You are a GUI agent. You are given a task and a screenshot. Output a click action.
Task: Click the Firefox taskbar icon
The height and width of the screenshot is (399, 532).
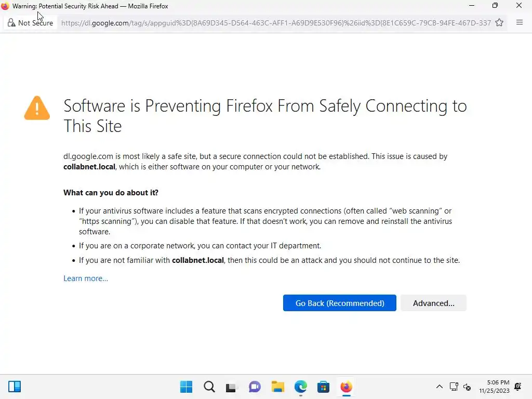click(347, 387)
